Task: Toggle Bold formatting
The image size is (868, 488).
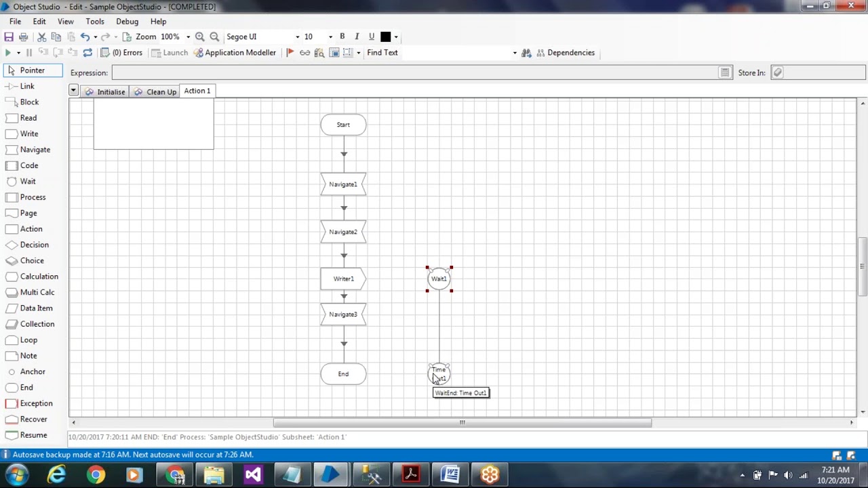Action: (342, 37)
